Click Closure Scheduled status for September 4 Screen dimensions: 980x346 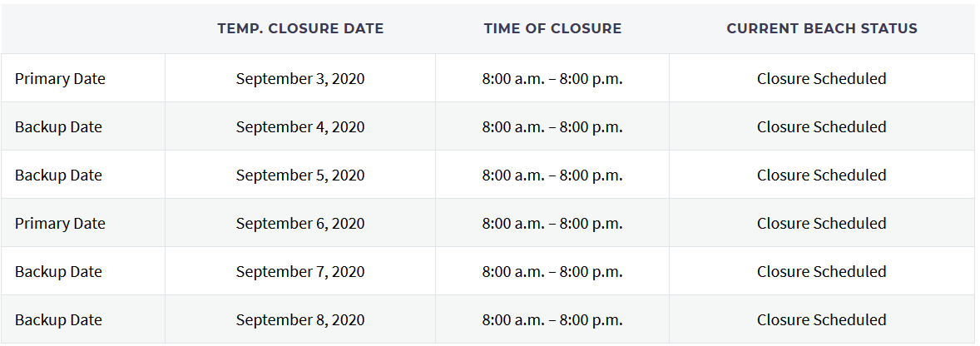[x=822, y=127]
